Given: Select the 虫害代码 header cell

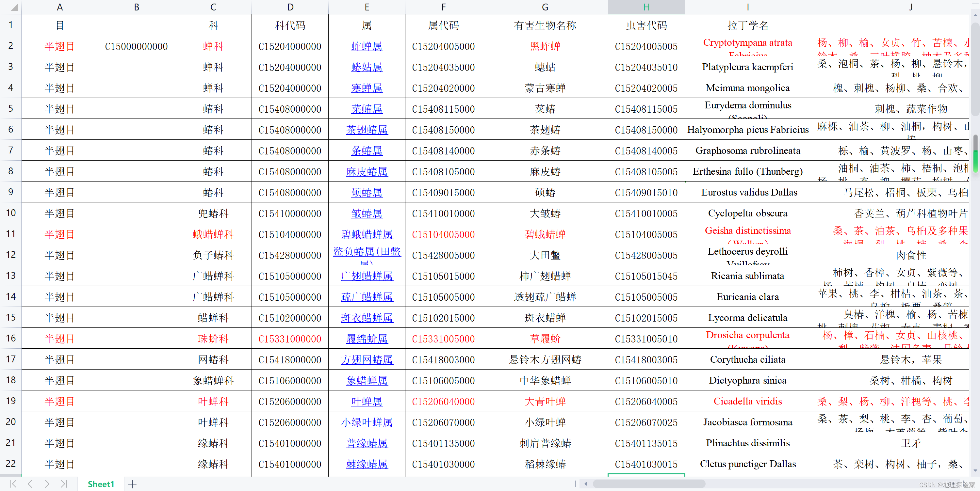Looking at the screenshot, I should 646,25.
